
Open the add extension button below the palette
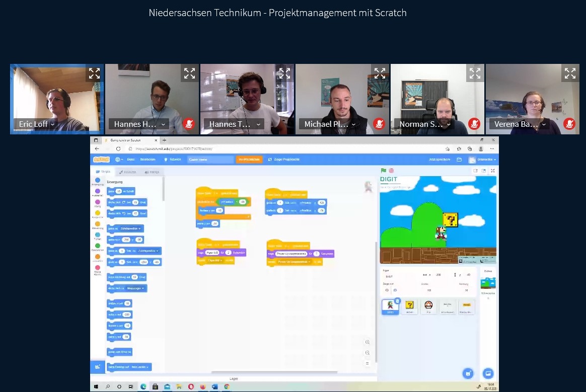[x=97, y=367]
